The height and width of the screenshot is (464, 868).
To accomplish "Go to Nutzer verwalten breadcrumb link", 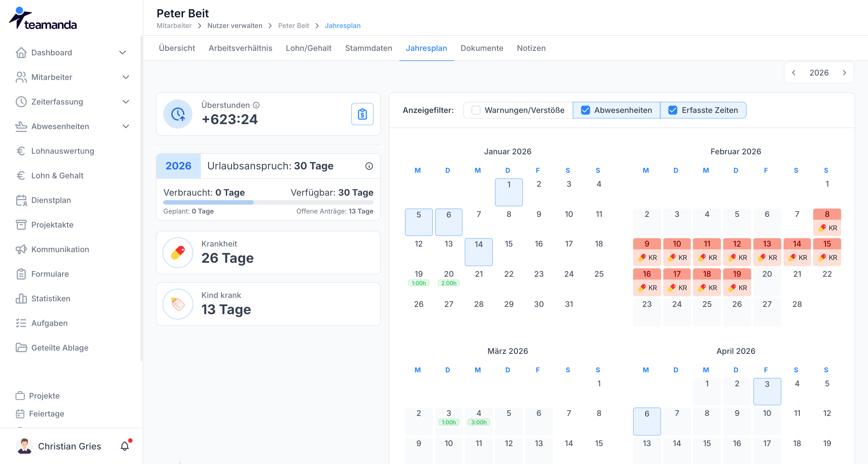I will [235, 26].
